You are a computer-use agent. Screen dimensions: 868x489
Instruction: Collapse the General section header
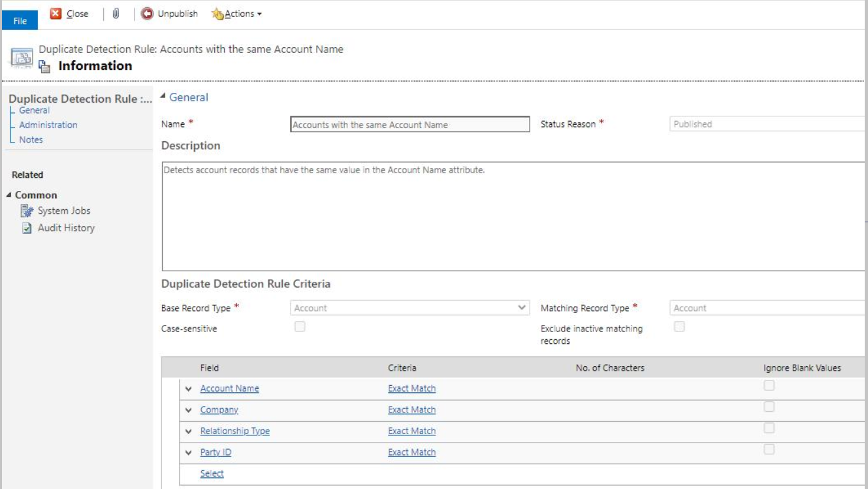[163, 97]
